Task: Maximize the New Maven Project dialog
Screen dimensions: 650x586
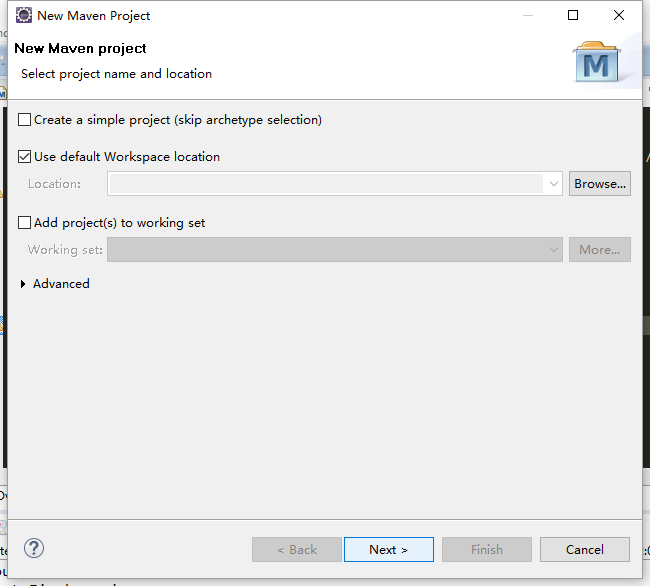Action: pos(573,15)
